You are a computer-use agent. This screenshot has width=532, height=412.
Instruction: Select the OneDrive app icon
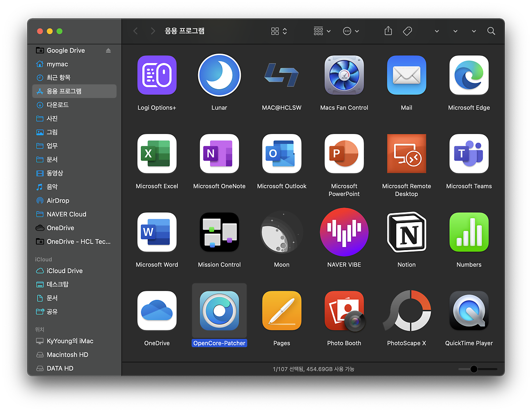[157, 310]
